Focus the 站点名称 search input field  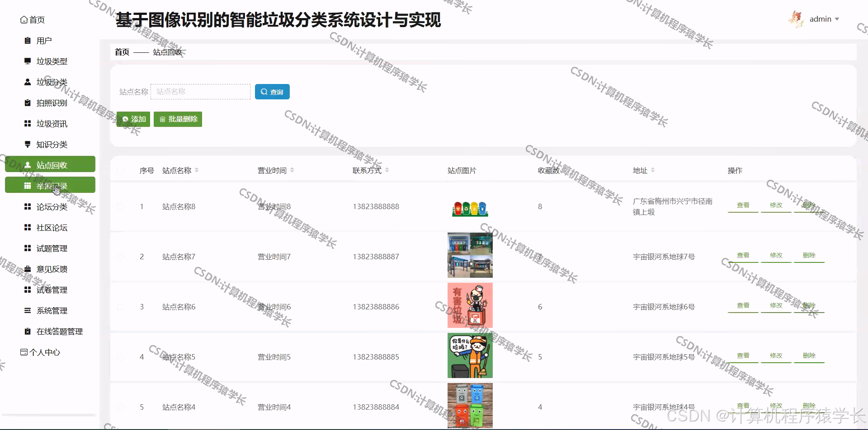tap(200, 92)
